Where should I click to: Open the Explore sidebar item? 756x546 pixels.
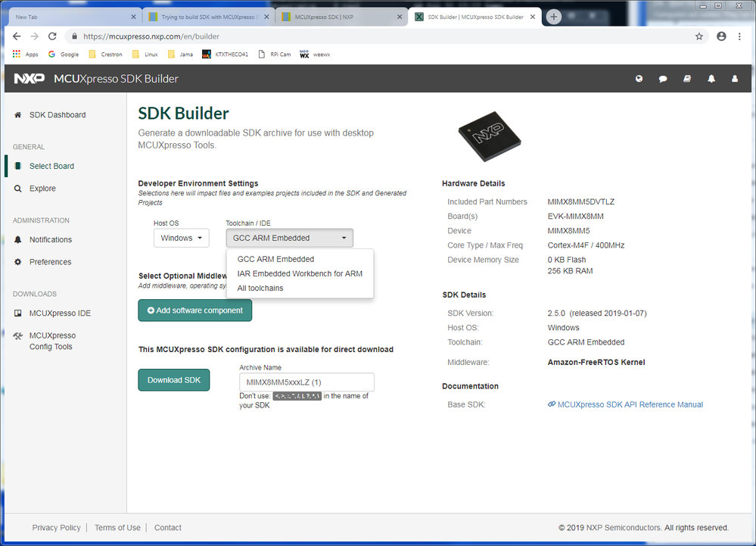[x=42, y=189]
